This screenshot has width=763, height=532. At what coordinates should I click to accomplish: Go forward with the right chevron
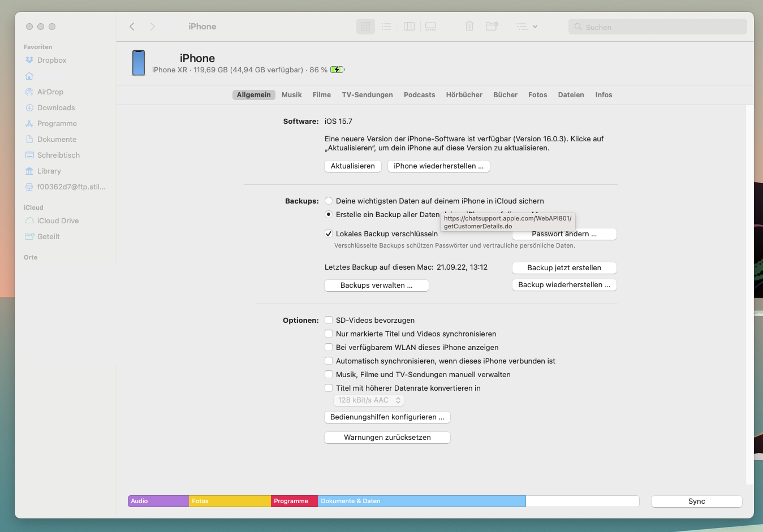(x=152, y=27)
